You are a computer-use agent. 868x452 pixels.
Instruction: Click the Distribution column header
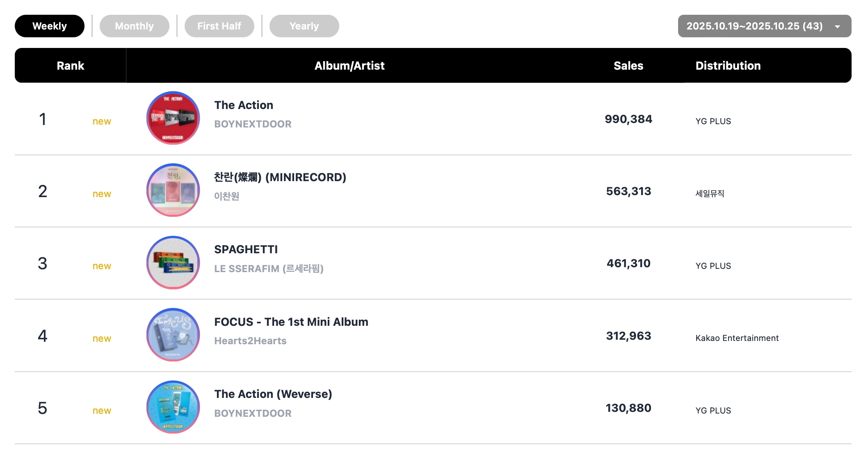728,66
